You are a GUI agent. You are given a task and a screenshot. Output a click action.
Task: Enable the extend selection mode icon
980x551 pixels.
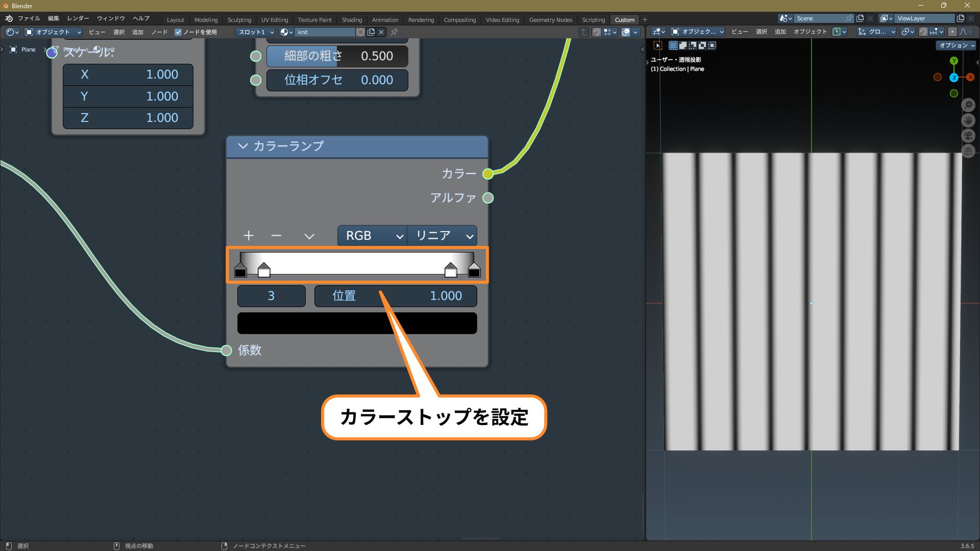click(683, 45)
